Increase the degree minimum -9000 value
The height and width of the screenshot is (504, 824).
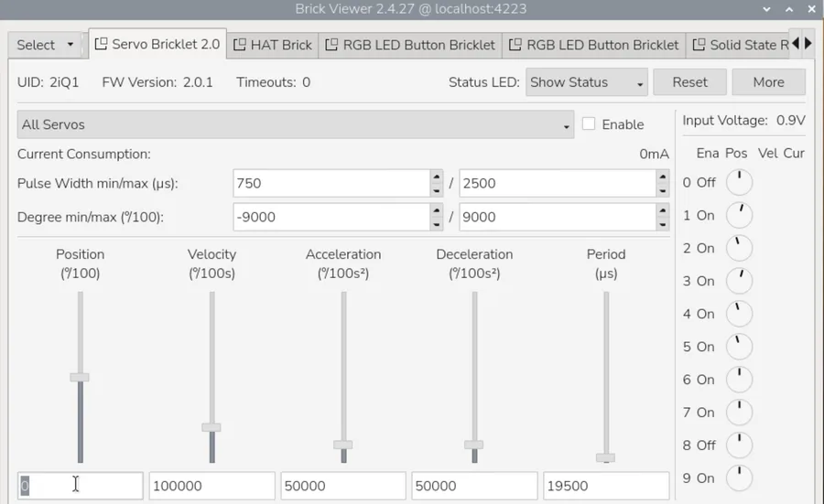pos(436,210)
